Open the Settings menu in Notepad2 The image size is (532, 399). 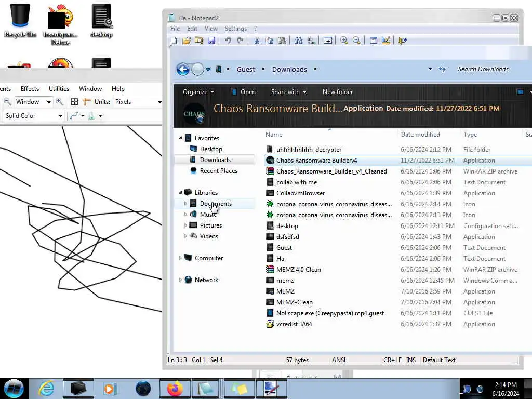[235, 29]
